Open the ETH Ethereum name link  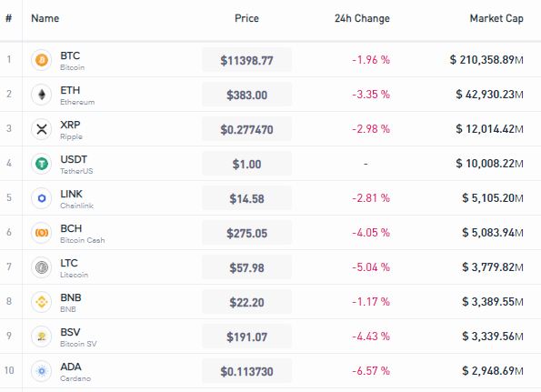(x=77, y=95)
